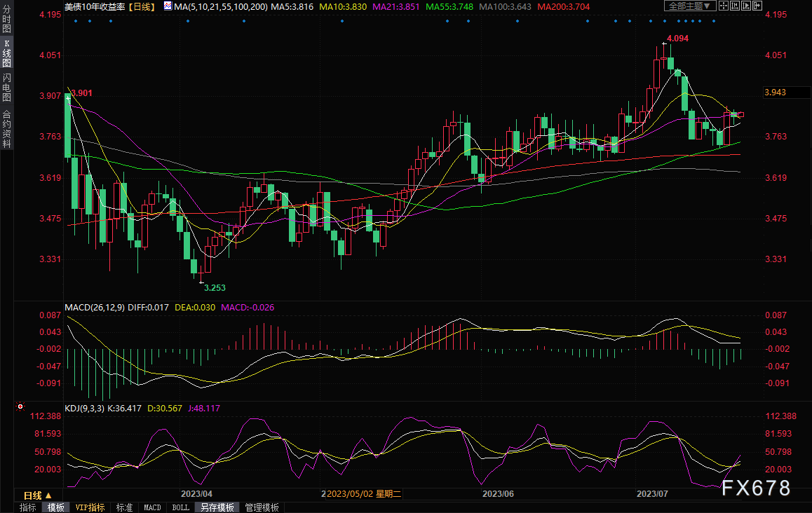The image size is (812, 513).
Task: Click the MA21:3.851 legend value
Action: 396,7
